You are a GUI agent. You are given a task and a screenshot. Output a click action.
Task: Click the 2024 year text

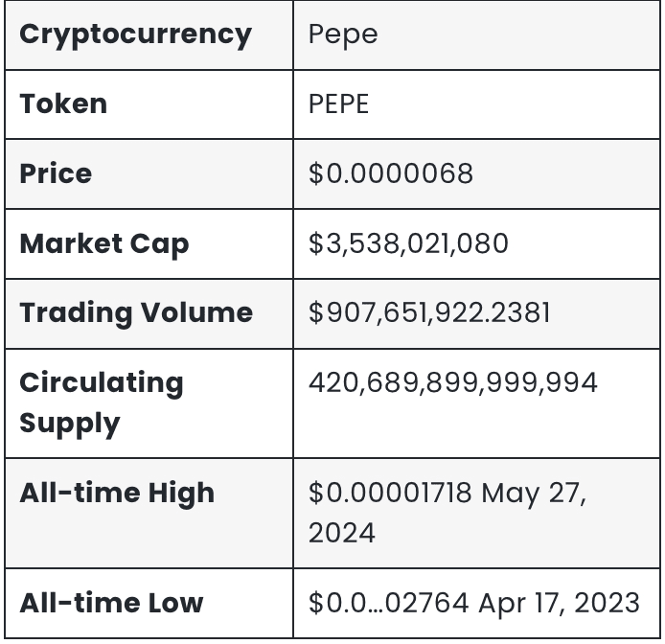(342, 533)
